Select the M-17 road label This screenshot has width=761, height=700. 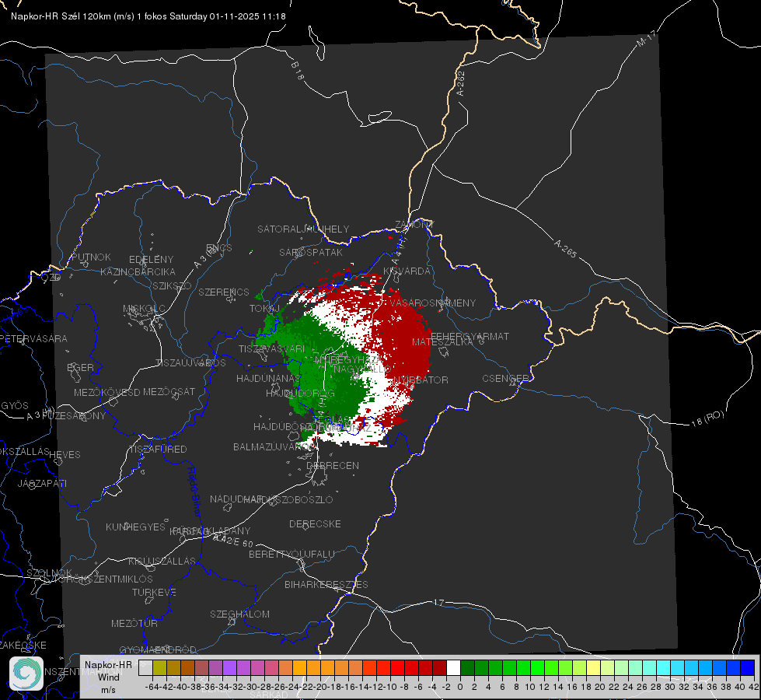click(x=646, y=38)
